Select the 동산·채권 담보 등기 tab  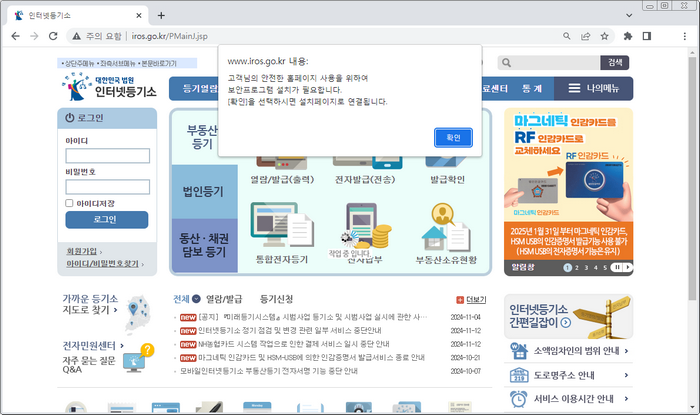coord(204,245)
